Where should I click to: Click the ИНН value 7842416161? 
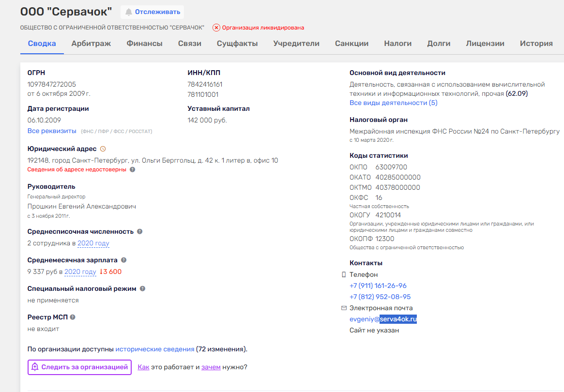205,85
